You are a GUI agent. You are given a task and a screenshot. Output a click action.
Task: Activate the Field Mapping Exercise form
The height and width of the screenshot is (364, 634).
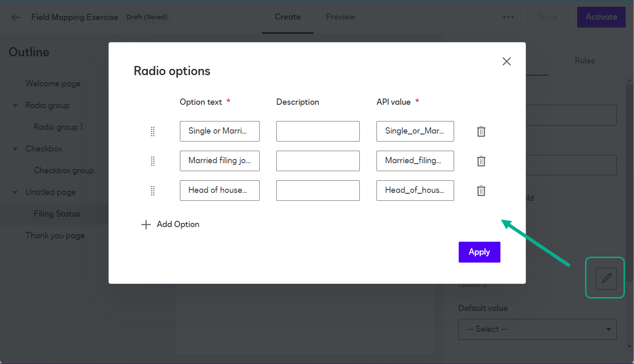601,17
